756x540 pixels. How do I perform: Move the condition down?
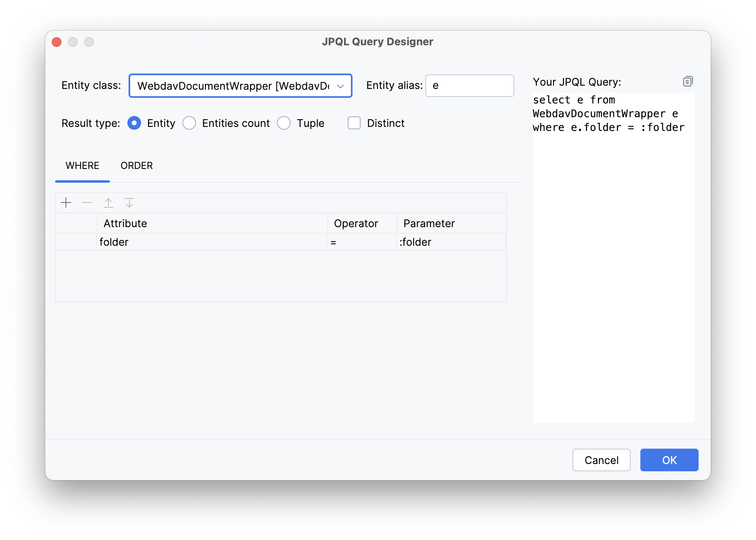point(129,202)
